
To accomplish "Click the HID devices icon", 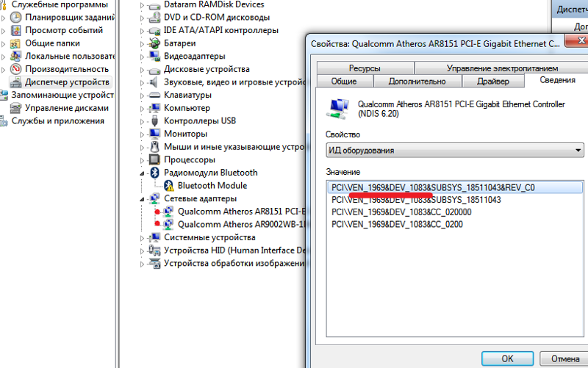I will (x=154, y=250).
